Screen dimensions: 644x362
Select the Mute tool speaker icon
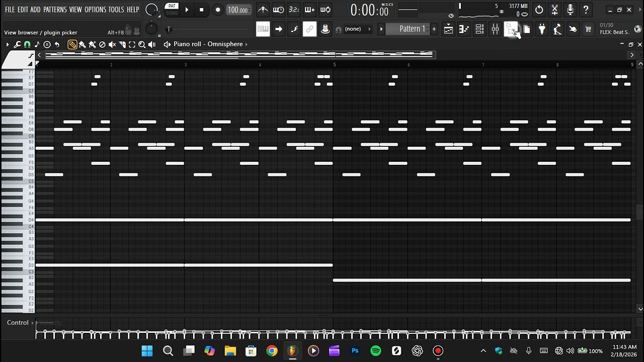coord(112,44)
